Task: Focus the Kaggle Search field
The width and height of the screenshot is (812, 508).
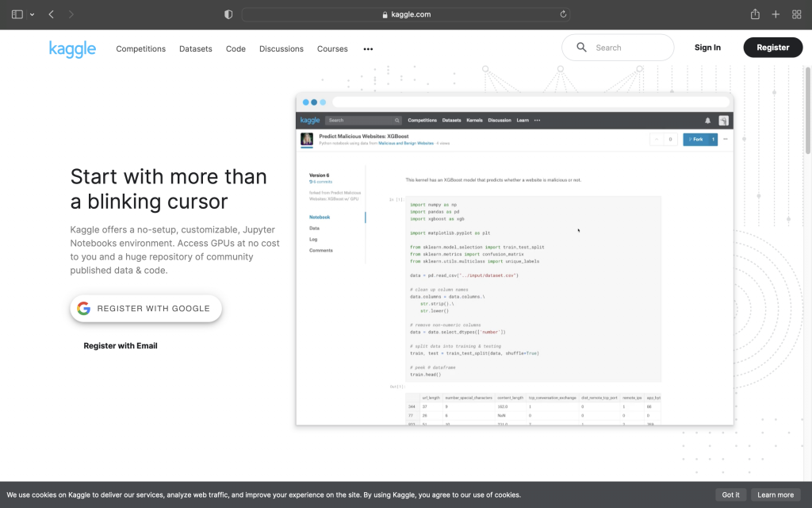Action: coord(618,48)
